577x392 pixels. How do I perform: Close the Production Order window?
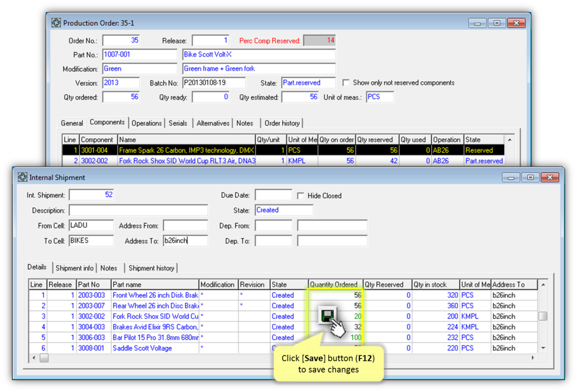516,23
